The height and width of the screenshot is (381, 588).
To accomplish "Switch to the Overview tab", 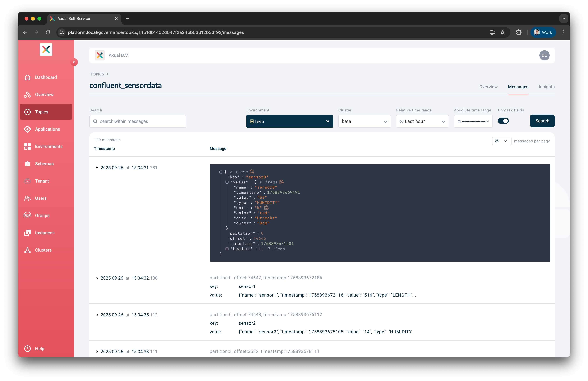I will point(488,87).
